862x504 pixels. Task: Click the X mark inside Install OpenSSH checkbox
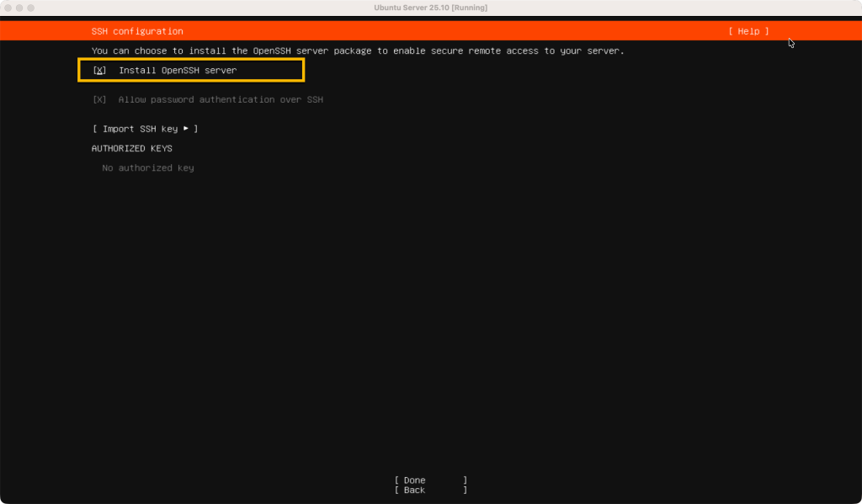click(x=100, y=71)
